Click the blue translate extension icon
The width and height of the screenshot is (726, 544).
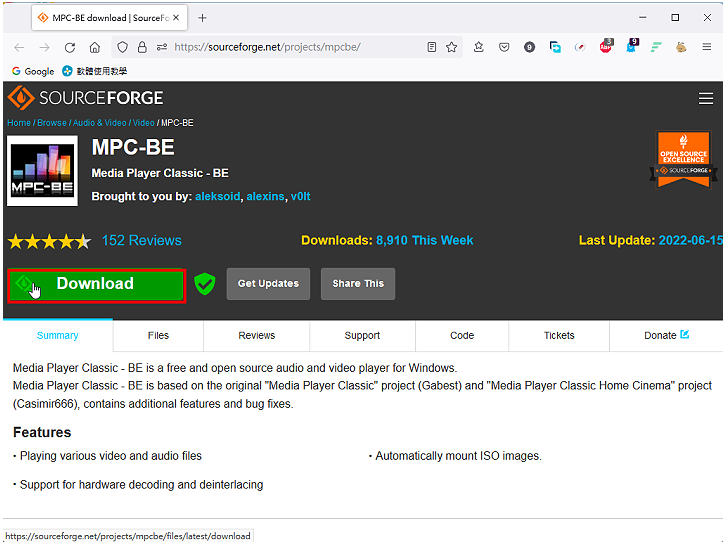(555, 47)
